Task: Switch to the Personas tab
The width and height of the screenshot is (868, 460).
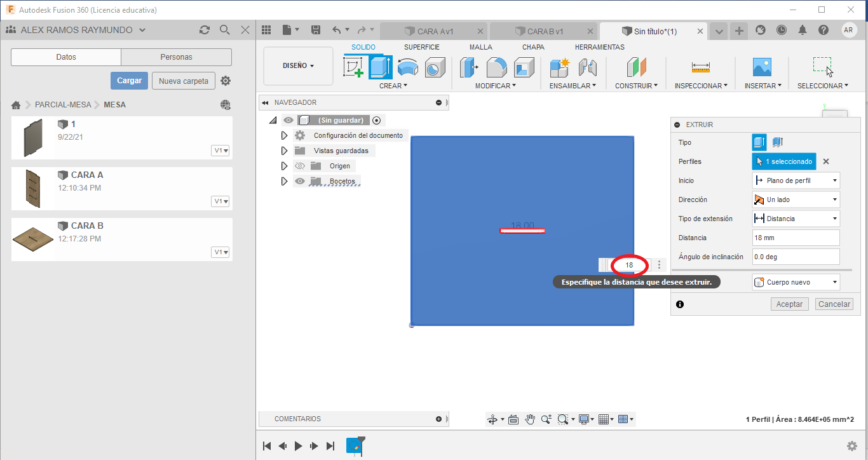Action: coord(176,57)
